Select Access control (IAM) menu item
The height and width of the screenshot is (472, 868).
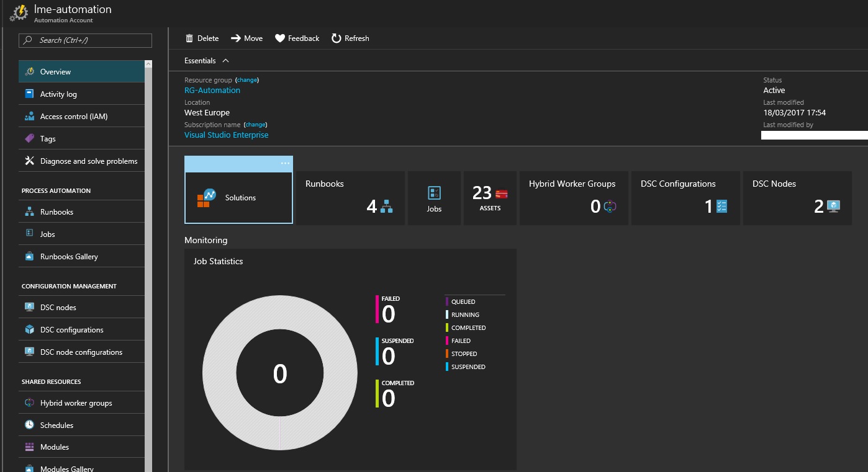click(x=81, y=117)
